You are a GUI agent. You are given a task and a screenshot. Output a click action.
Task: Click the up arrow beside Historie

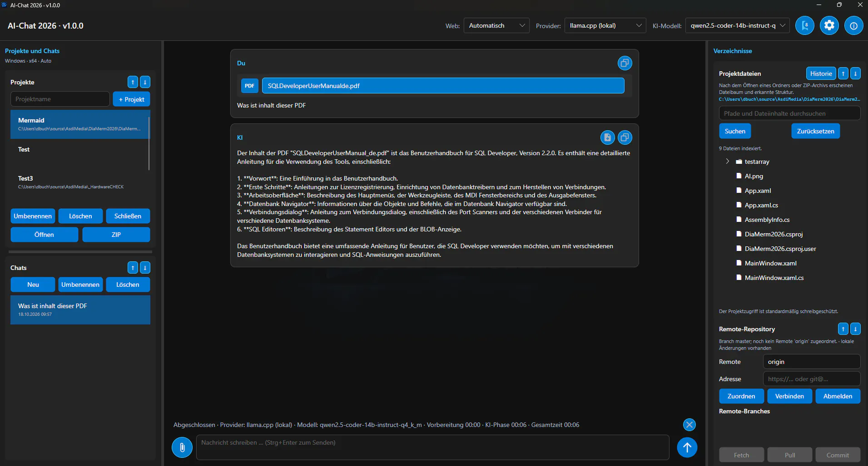(843, 74)
